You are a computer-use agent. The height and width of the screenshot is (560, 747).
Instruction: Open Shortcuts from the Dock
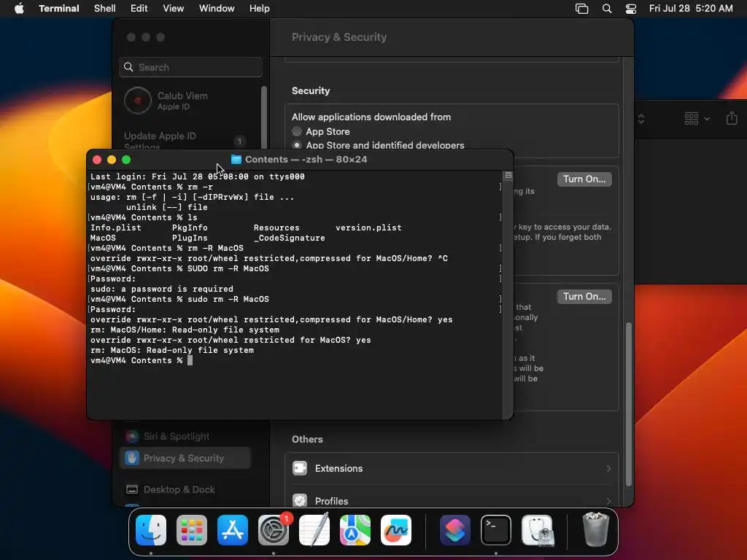(455, 530)
